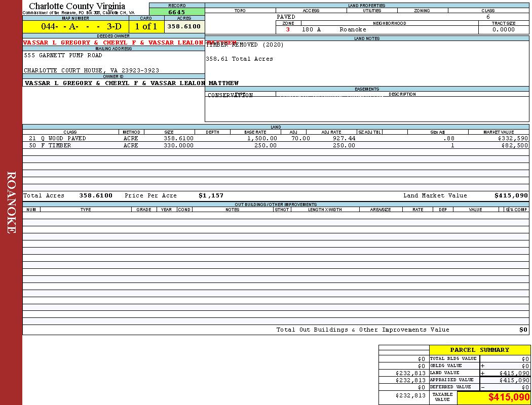532x405 pixels.
Task: Select the CONSERVATION easement entry
Action: coord(230,95)
